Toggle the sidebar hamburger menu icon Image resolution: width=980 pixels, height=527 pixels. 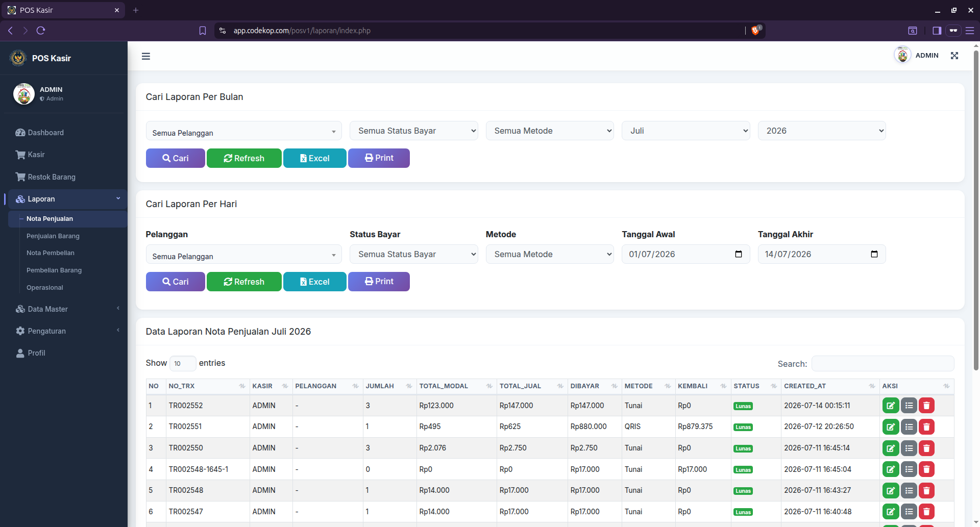[146, 56]
